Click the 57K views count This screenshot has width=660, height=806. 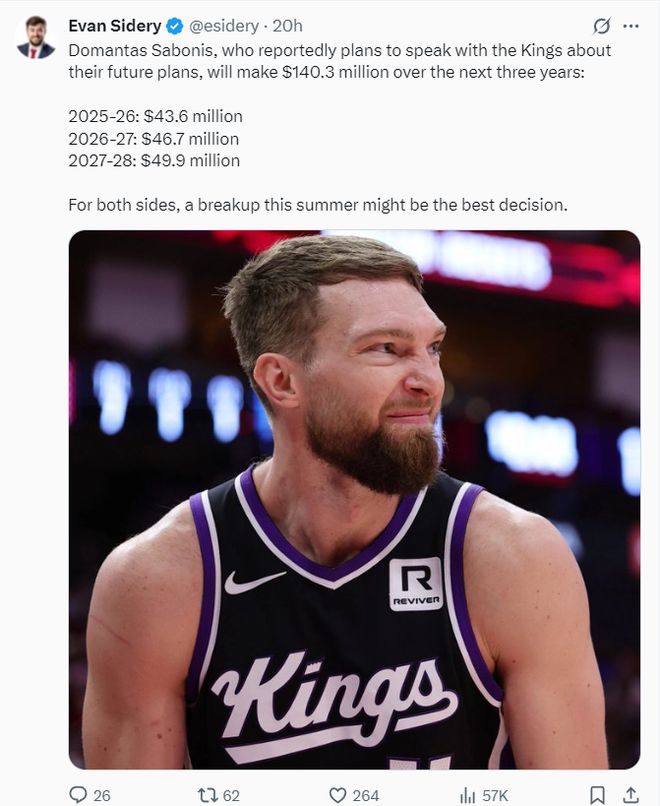pyautogui.click(x=495, y=795)
